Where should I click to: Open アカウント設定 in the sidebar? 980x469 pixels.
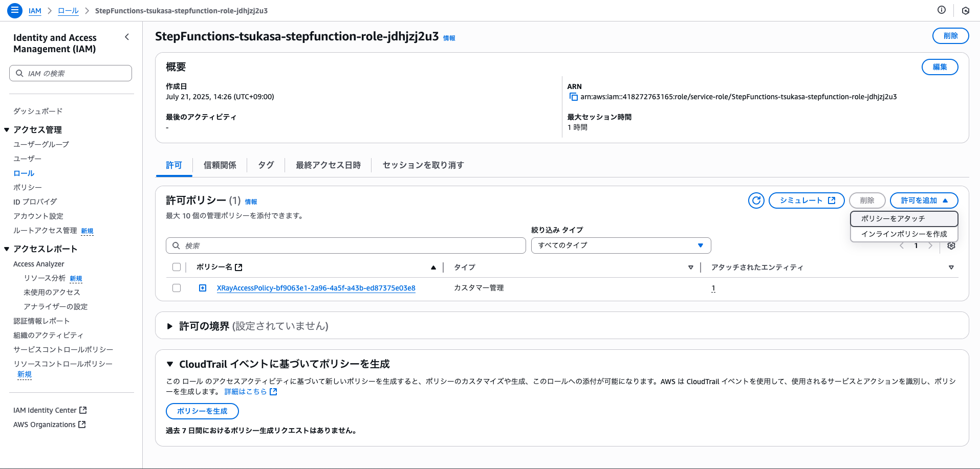(x=38, y=216)
